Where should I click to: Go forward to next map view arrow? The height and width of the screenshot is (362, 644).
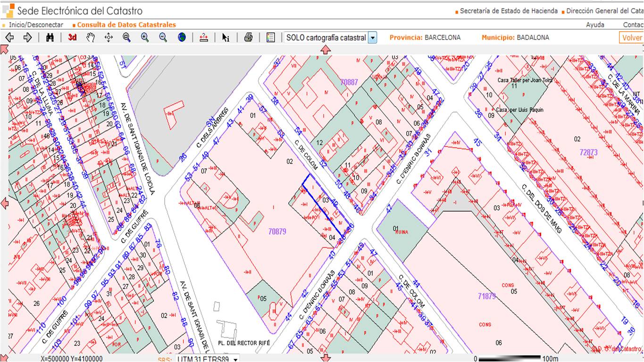coord(27,38)
